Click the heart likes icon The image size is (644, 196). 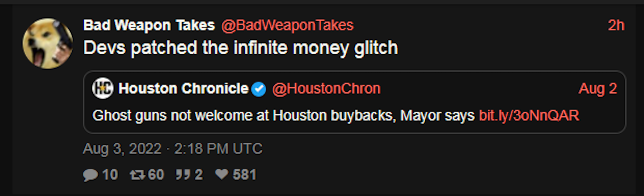222,174
